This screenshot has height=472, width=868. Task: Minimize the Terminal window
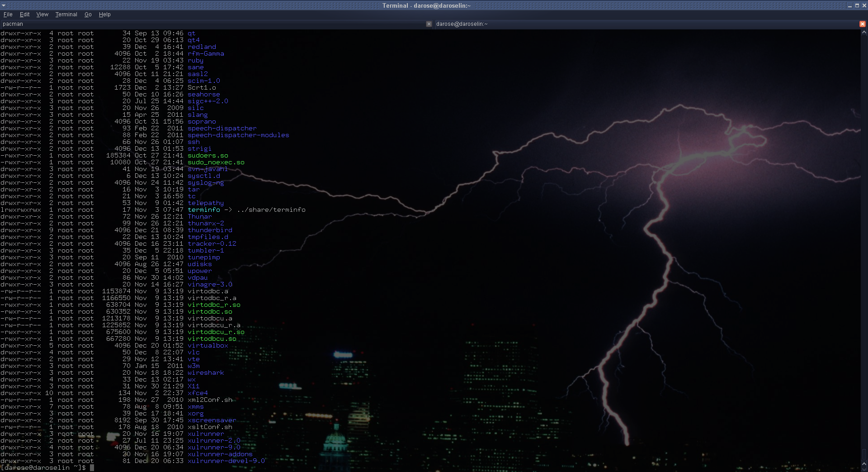(x=849, y=5)
